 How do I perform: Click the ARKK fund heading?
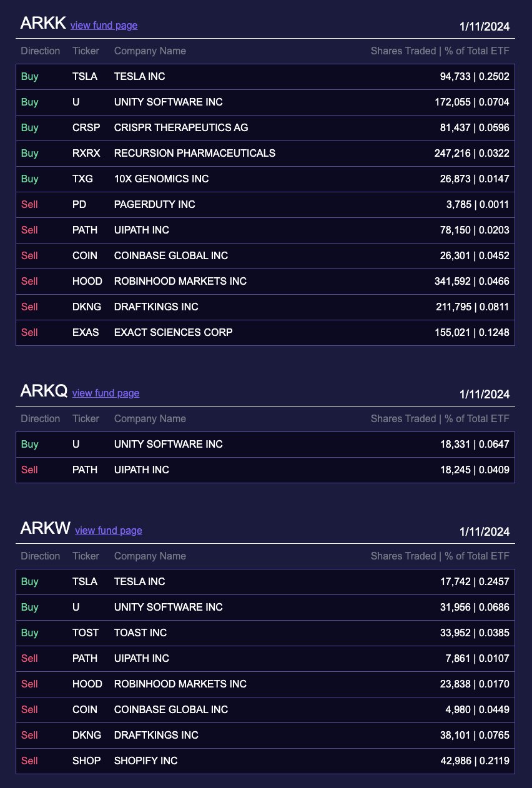coord(43,23)
